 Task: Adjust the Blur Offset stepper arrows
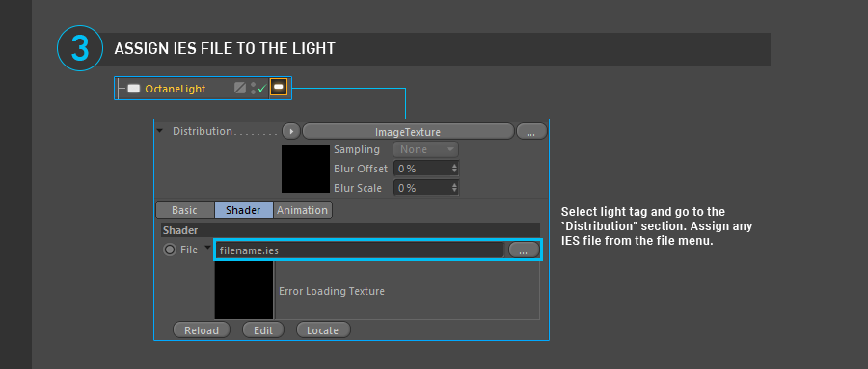click(454, 169)
